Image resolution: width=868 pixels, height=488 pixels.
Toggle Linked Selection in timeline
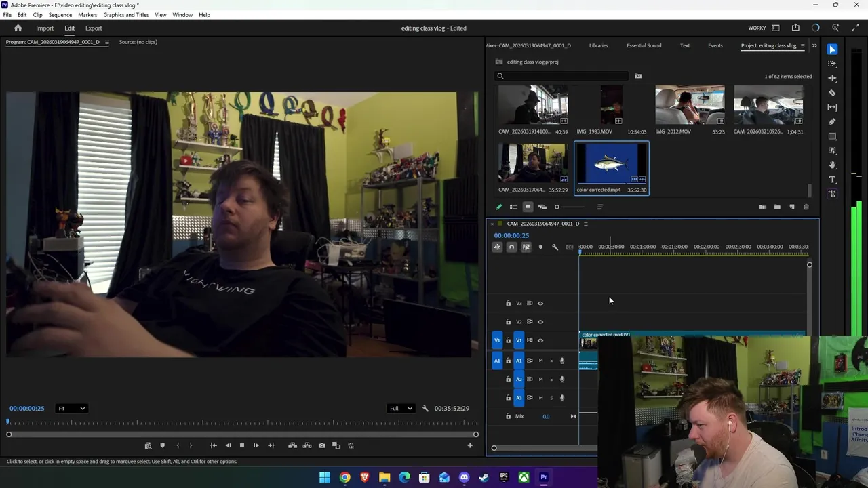pos(526,247)
